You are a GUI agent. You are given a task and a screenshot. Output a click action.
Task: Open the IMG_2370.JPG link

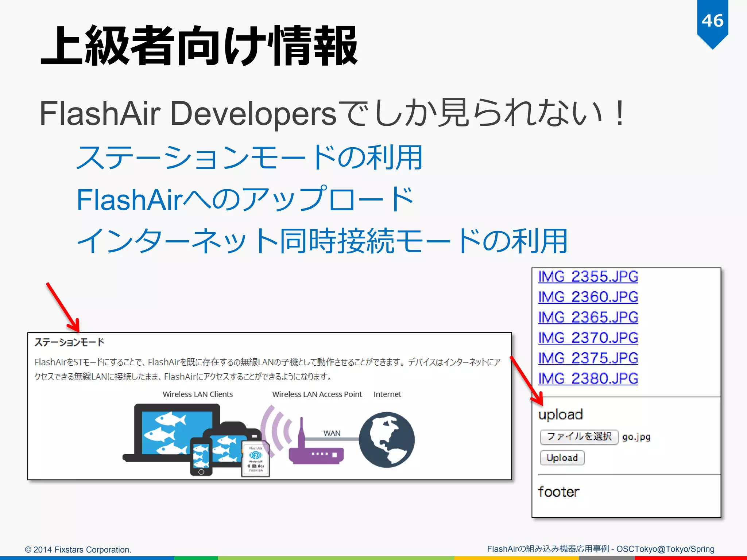[x=588, y=338]
